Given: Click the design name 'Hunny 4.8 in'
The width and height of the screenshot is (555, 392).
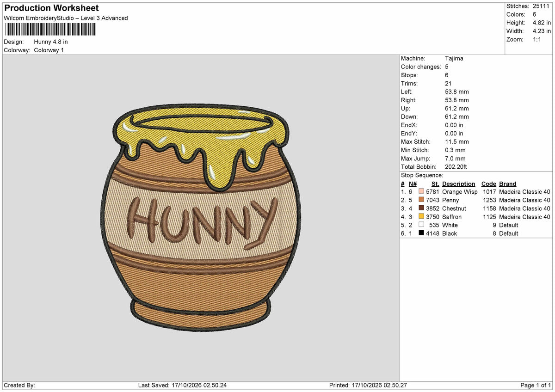Looking at the screenshot, I should click(x=51, y=42).
